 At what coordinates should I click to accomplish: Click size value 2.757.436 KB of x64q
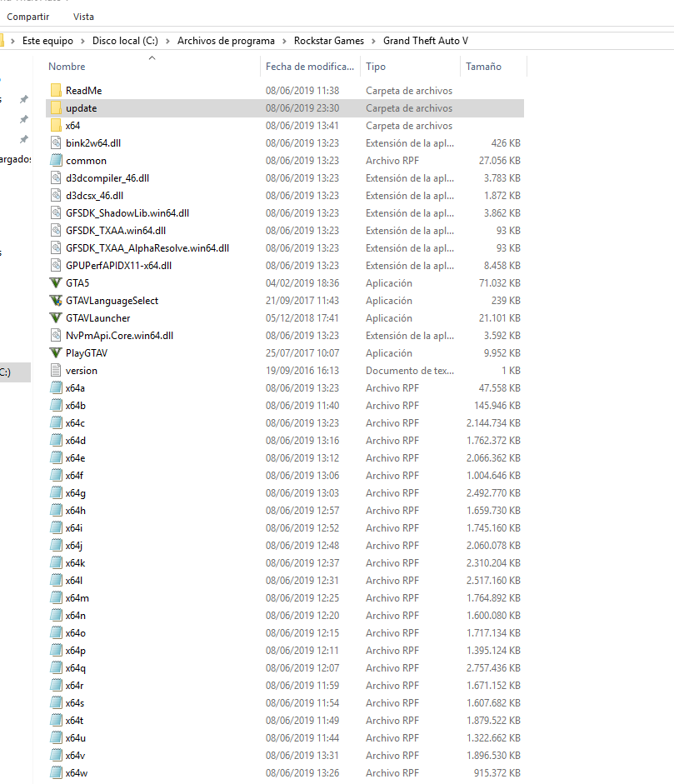493,668
